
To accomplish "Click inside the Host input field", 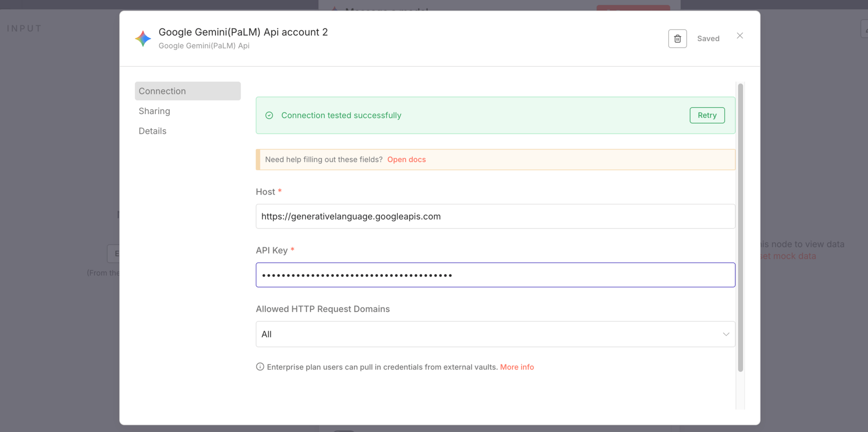I will (495, 216).
